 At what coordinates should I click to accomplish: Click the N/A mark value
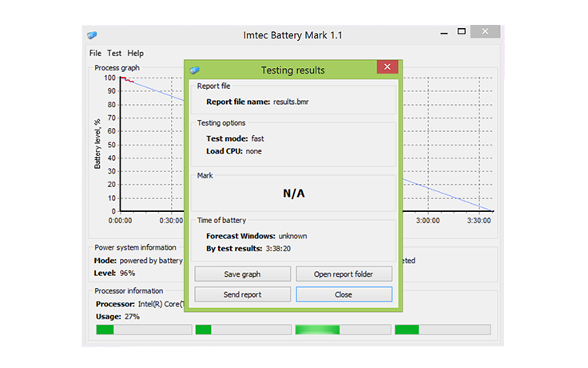[294, 194]
